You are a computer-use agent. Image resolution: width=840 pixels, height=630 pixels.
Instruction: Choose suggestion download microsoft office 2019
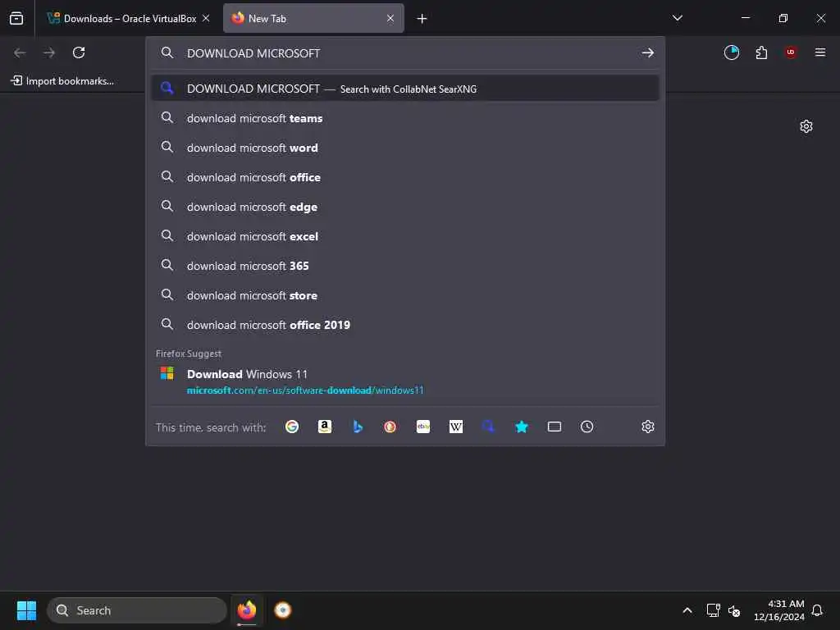click(405, 325)
